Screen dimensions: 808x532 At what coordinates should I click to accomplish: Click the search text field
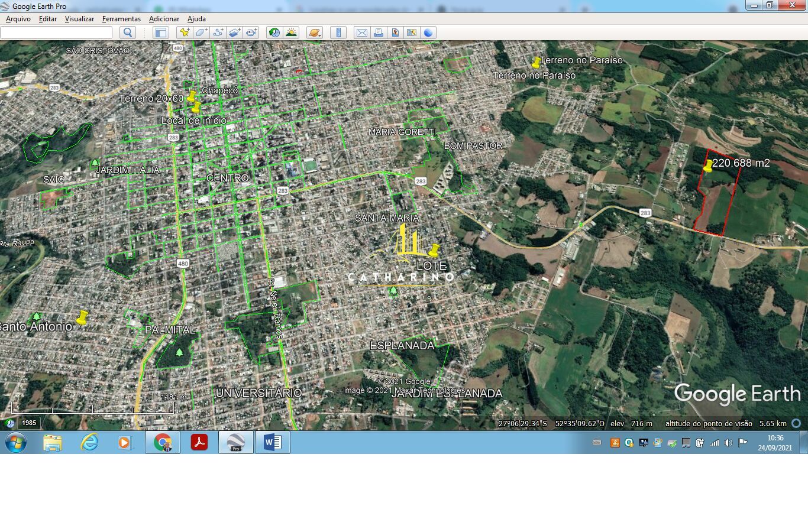56,33
